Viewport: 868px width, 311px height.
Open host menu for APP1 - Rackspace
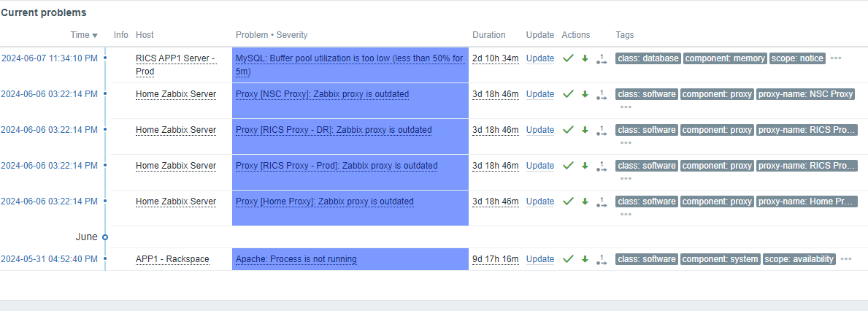[172, 259]
